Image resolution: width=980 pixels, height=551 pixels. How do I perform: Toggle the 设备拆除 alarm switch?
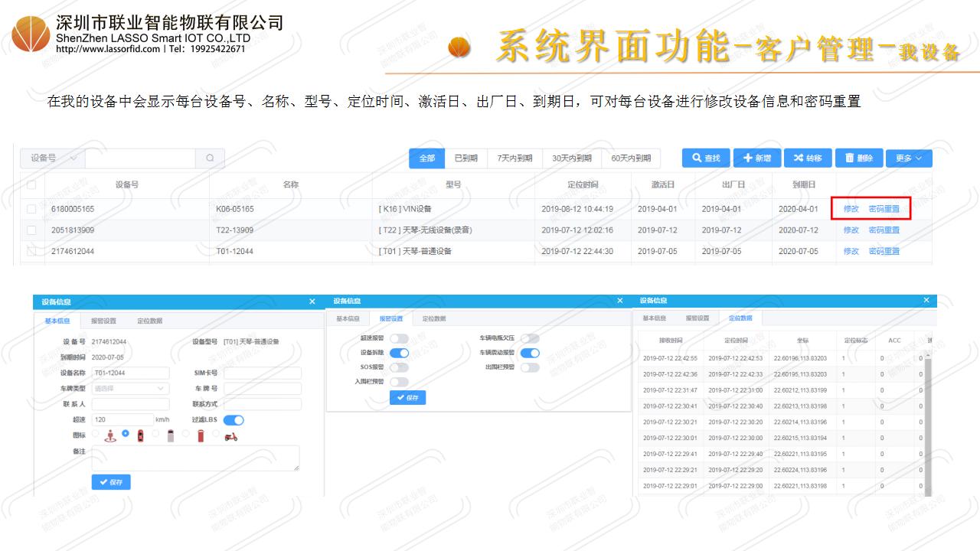tap(399, 353)
